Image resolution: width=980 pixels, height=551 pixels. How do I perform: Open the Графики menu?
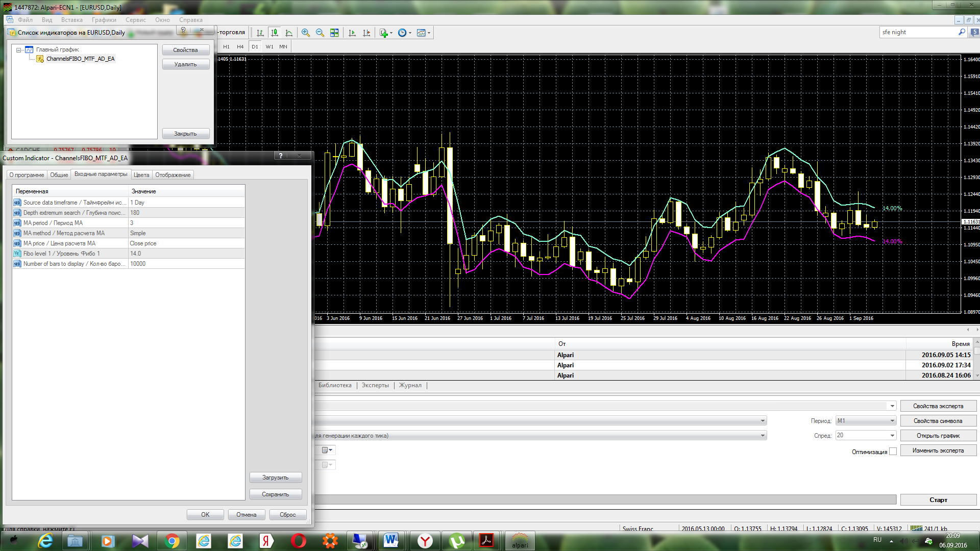104,20
